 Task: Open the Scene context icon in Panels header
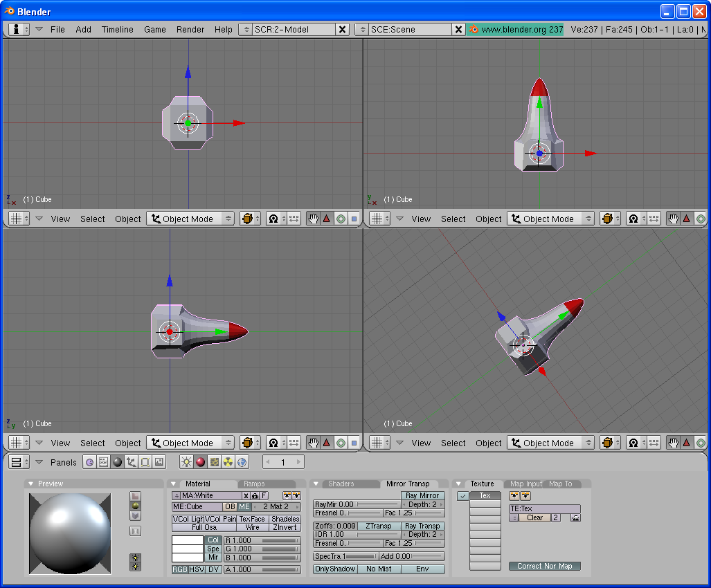click(159, 462)
